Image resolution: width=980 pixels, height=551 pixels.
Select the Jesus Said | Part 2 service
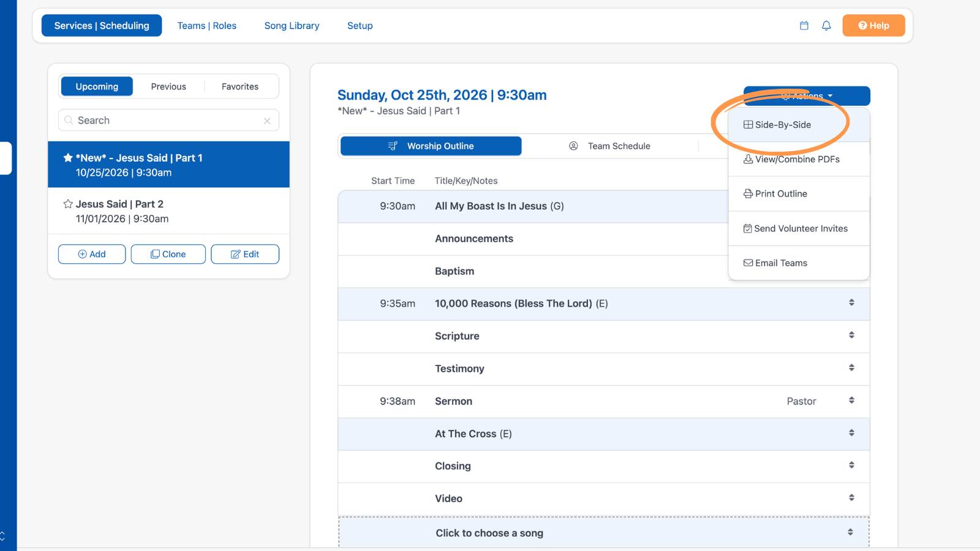pos(168,211)
